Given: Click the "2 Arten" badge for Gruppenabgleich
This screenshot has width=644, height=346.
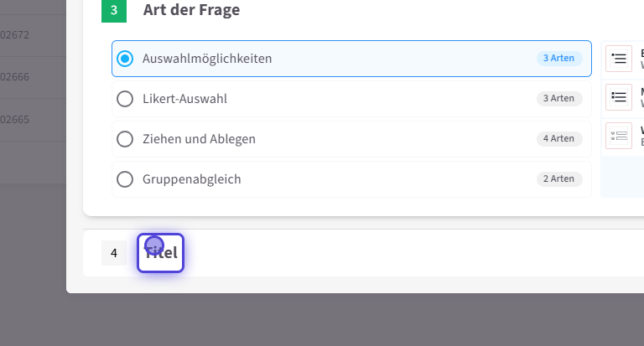Looking at the screenshot, I should click(558, 179).
